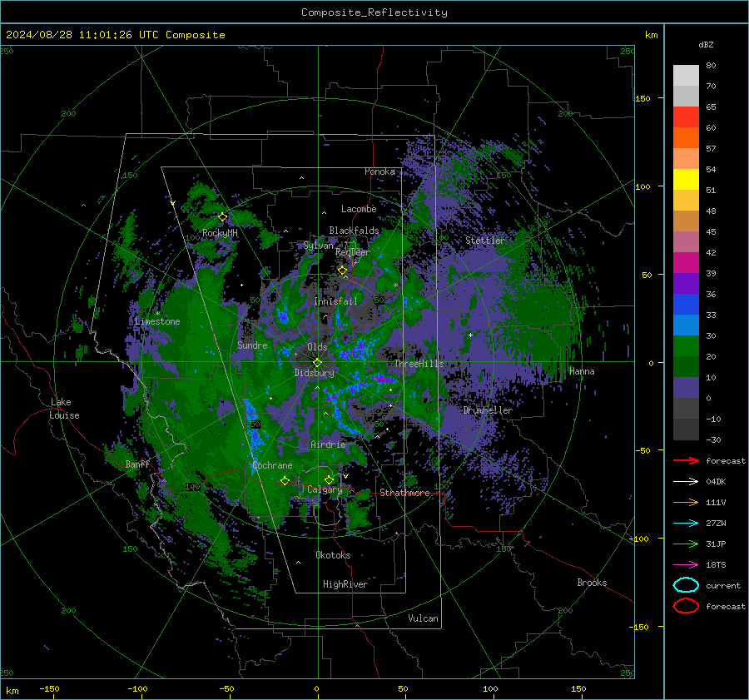The height and width of the screenshot is (700, 749).
Task: Click the Innisfail city label
Action: (335, 301)
